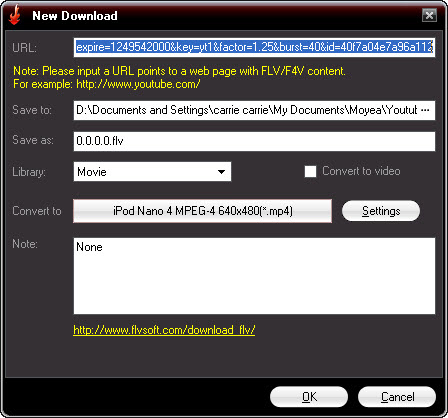Enable the Convert to video checkbox
Screen dimensions: 448x418
[x=310, y=172]
